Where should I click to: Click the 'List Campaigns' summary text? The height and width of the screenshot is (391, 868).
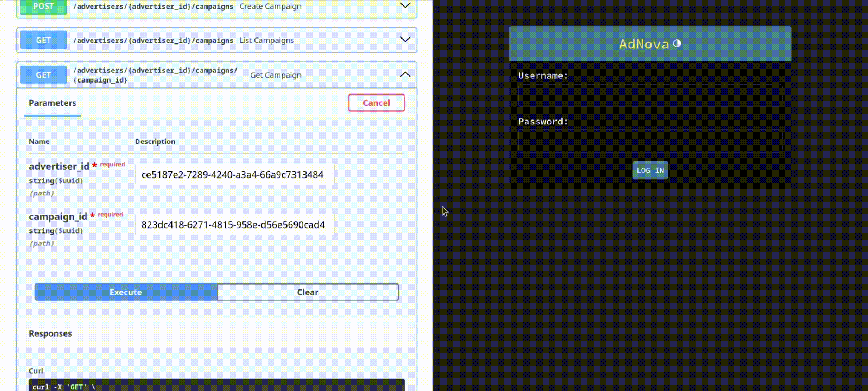tap(267, 40)
